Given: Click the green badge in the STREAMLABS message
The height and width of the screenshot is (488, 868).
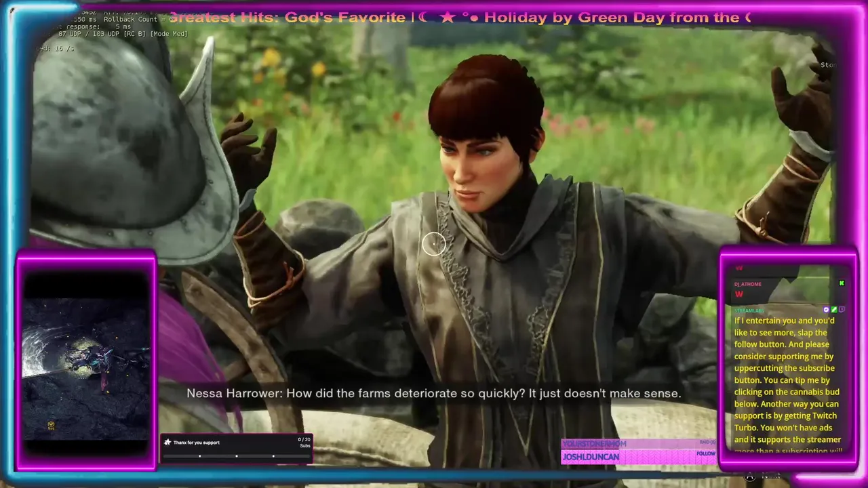Looking at the screenshot, I should (834, 310).
